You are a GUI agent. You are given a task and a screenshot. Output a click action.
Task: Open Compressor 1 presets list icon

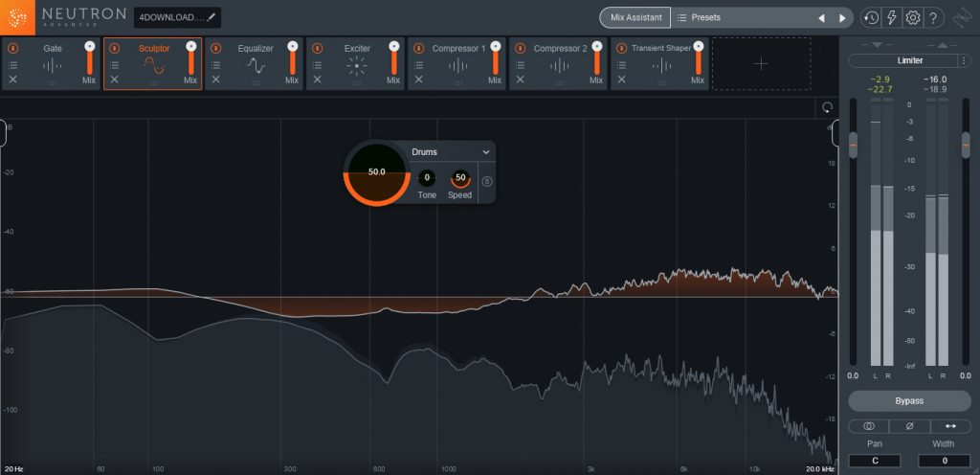(419, 64)
